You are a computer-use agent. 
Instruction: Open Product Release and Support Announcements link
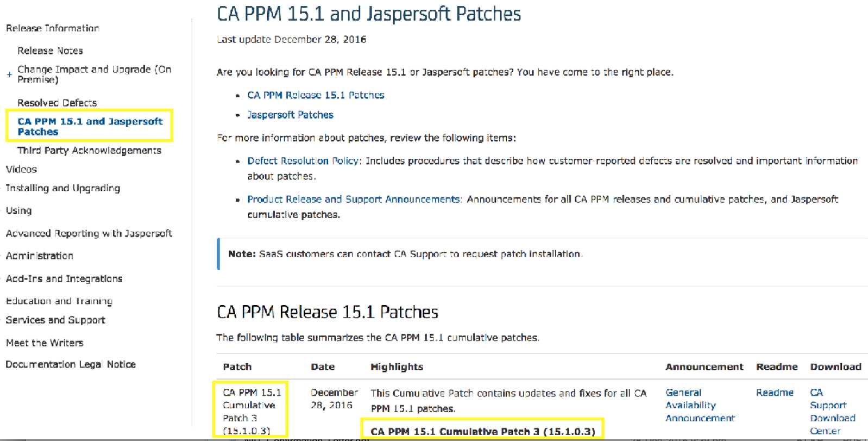click(x=354, y=199)
